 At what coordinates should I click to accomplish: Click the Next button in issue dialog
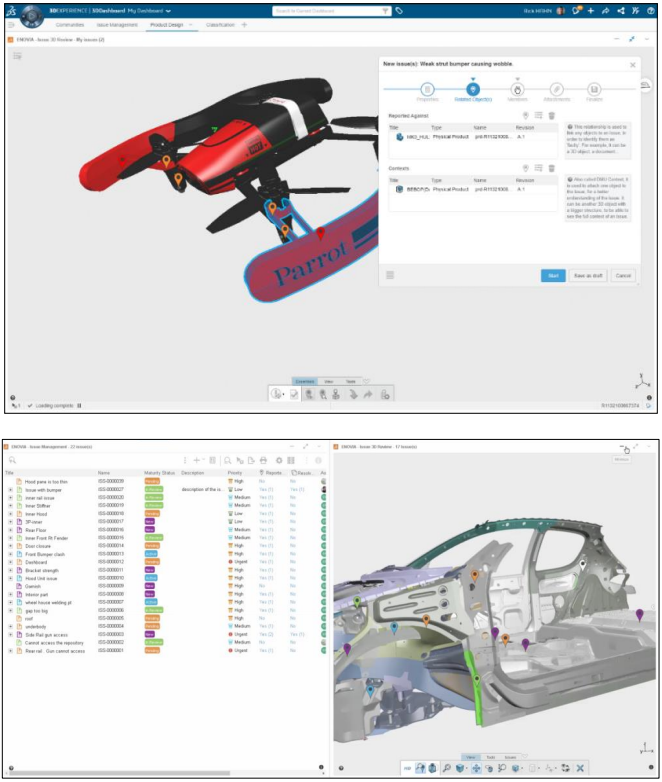tap(552, 275)
